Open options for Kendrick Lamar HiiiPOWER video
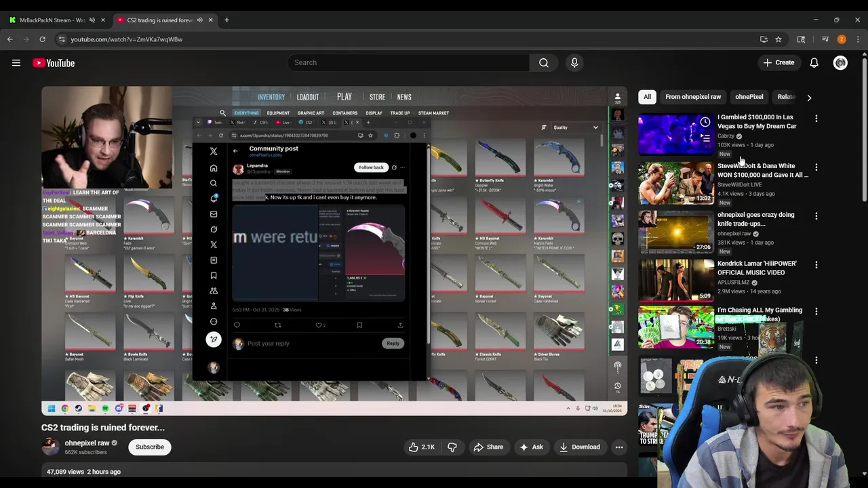This screenshot has width=868, height=488. (816, 265)
